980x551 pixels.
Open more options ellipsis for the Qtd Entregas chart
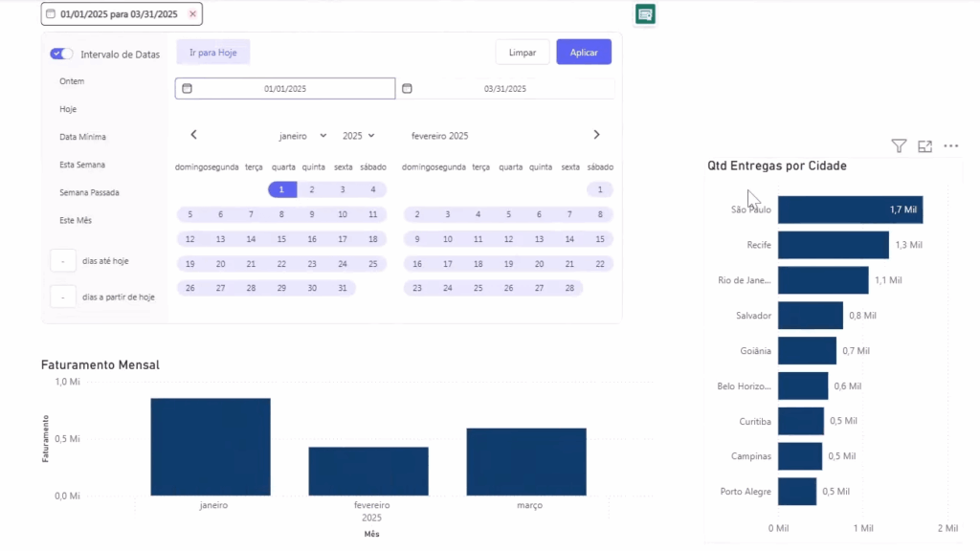(950, 146)
